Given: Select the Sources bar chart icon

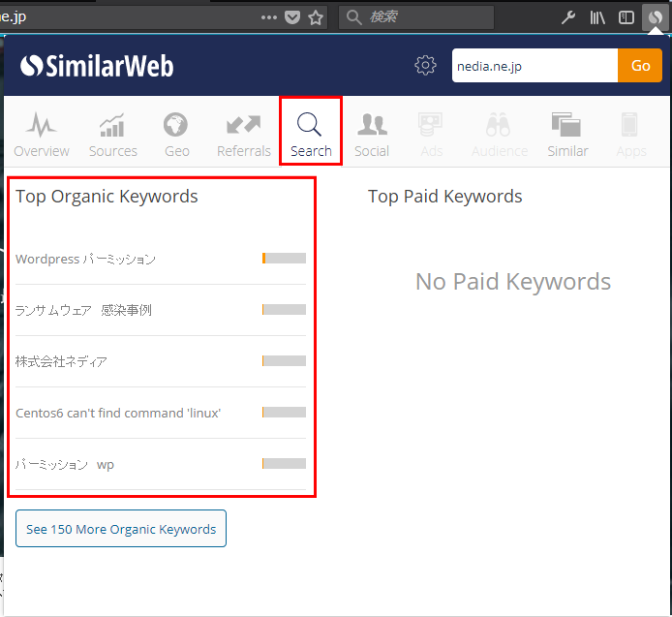Looking at the screenshot, I should point(112,125).
